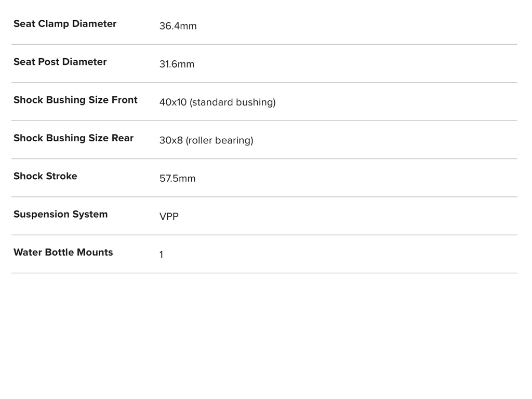Click the Seat Post Diameter label
This screenshot has width=532, height=399.
(60, 62)
